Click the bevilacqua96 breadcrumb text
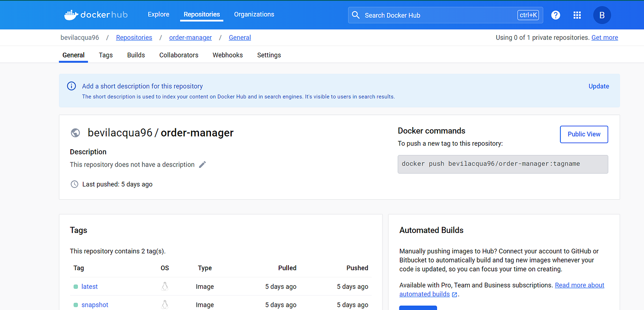Image resolution: width=644 pixels, height=310 pixels. (x=80, y=38)
